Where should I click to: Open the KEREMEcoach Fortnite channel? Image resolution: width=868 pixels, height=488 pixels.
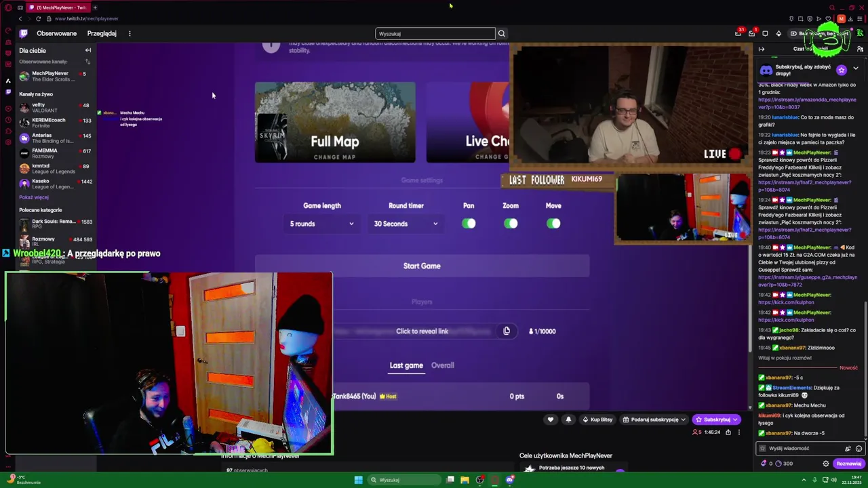point(56,123)
